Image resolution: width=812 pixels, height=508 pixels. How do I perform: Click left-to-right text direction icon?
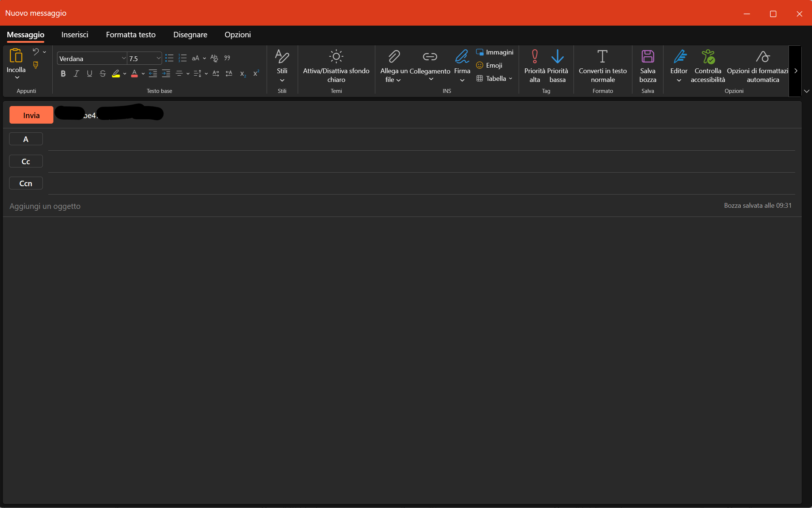(x=216, y=74)
